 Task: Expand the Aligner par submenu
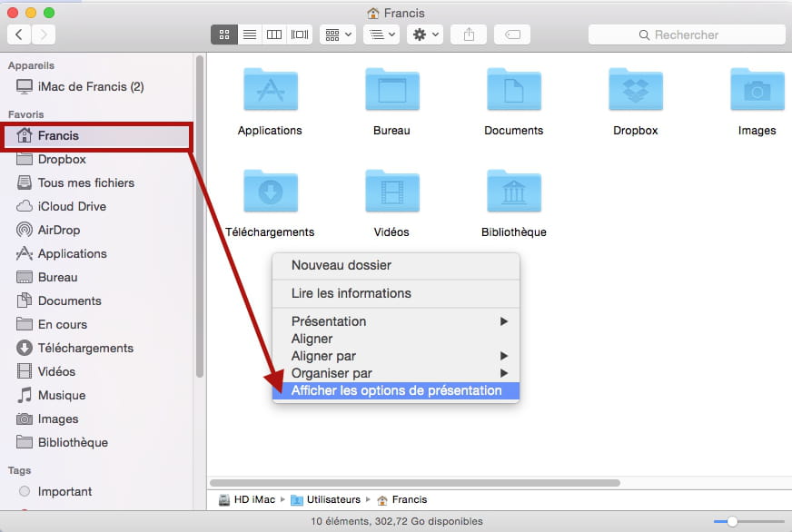(395, 356)
